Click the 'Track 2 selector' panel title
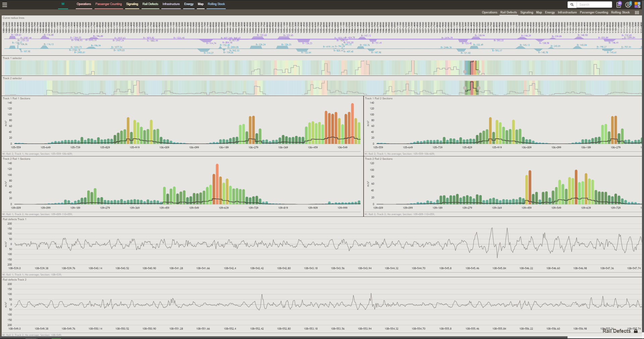Viewport: 644px width, 339px height. (12, 78)
